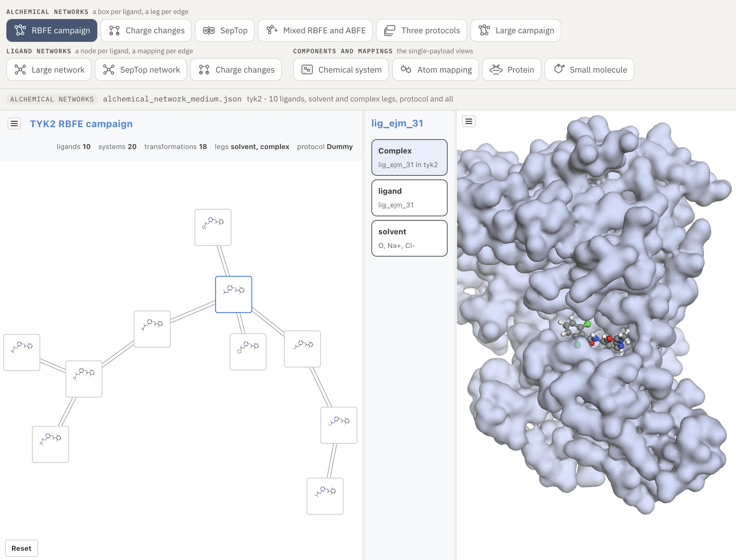Select the bottommost ligand node in graph
Image resolution: width=736 pixels, height=560 pixels.
325,496
